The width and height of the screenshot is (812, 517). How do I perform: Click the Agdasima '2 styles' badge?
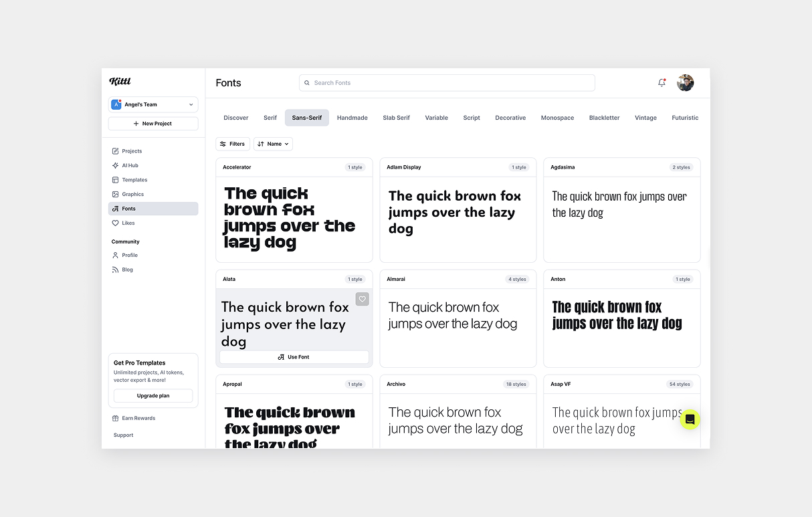click(x=681, y=167)
